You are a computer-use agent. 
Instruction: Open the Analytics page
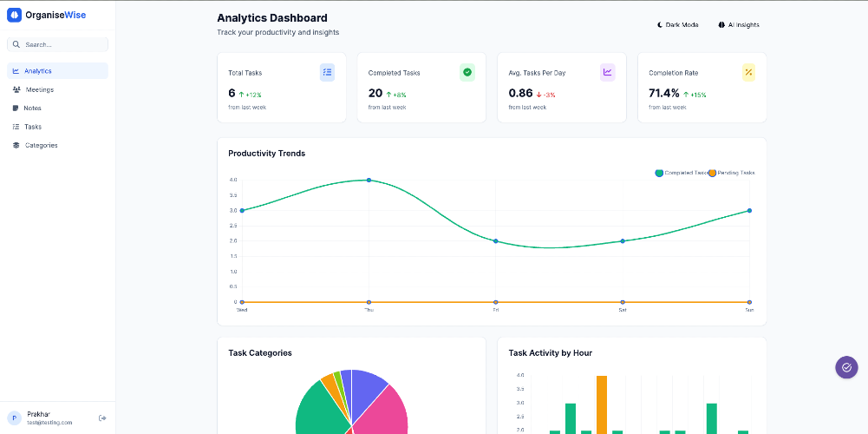57,71
